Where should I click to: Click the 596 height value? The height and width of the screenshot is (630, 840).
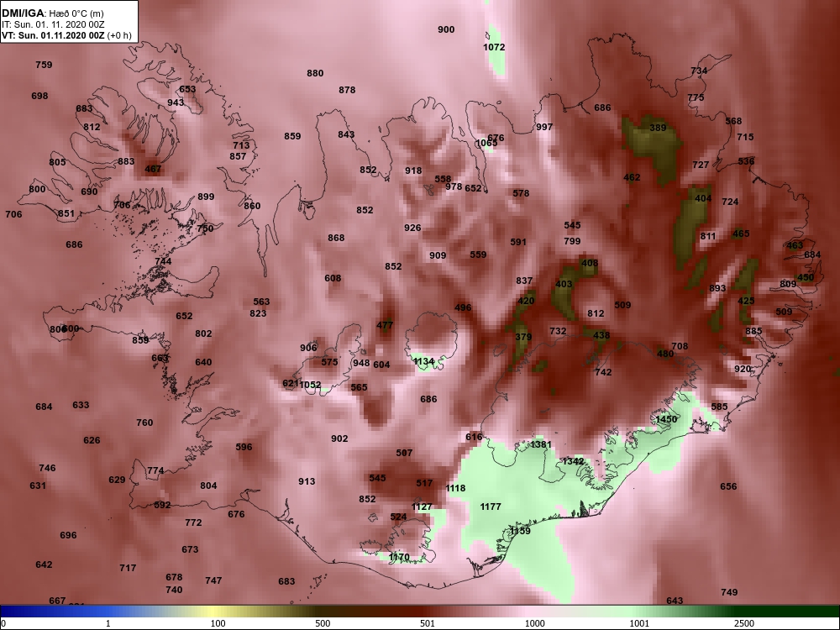click(244, 448)
